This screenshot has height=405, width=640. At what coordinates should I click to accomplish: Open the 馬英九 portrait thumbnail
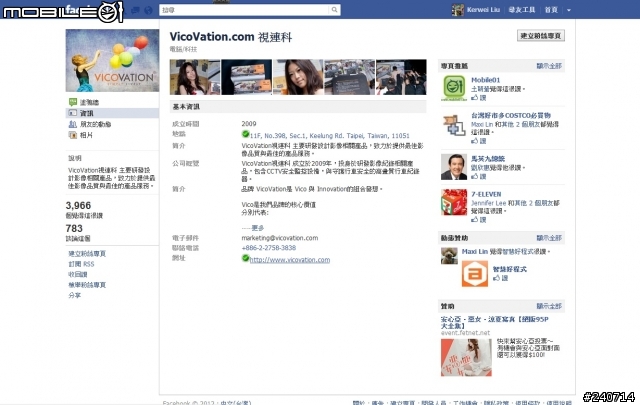click(x=454, y=167)
